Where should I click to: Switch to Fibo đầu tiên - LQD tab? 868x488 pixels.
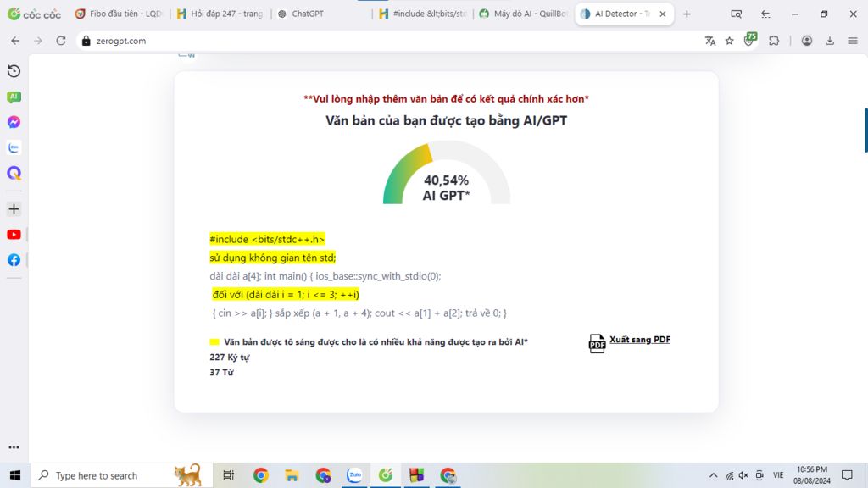pyautogui.click(x=119, y=14)
